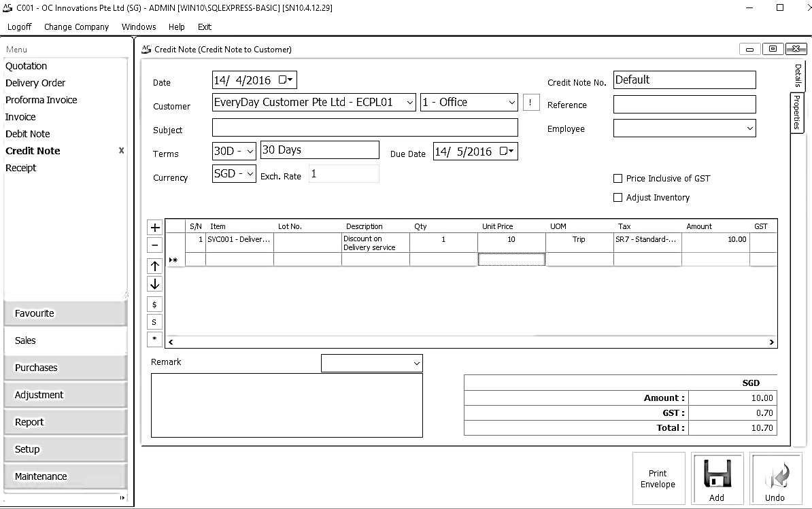Image resolution: width=812 pixels, height=509 pixels.
Task: Expand the Customer dropdown
Action: (409, 103)
